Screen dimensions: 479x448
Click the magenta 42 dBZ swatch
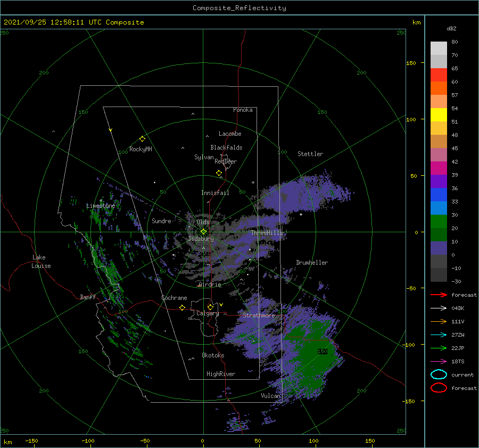click(x=439, y=168)
